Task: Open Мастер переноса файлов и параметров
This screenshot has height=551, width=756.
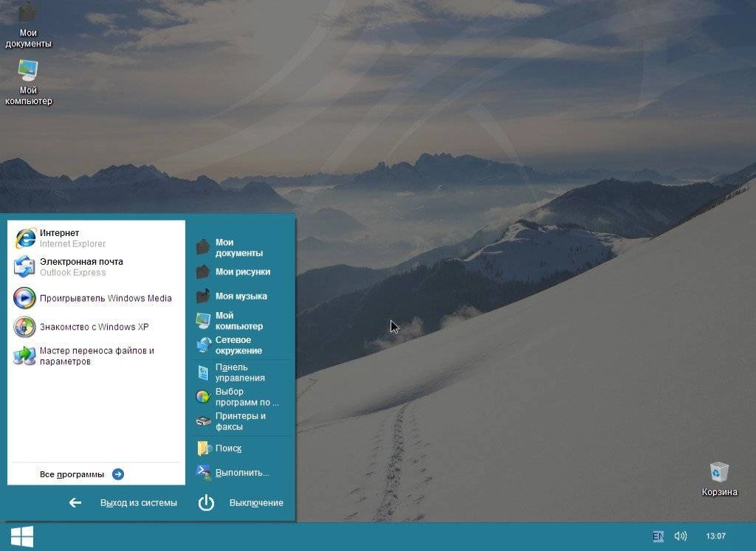Action: [x=96, y=356]
